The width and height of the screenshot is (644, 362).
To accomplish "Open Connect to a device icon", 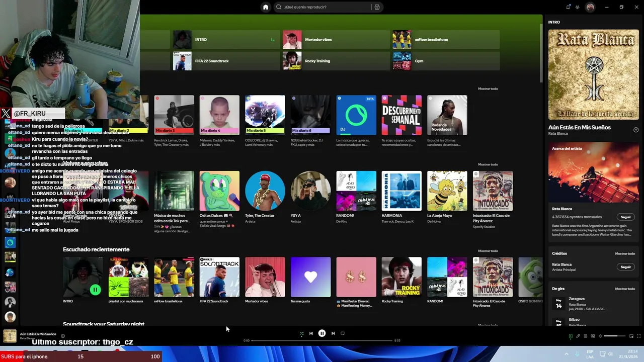I will [x=593, y=336].
